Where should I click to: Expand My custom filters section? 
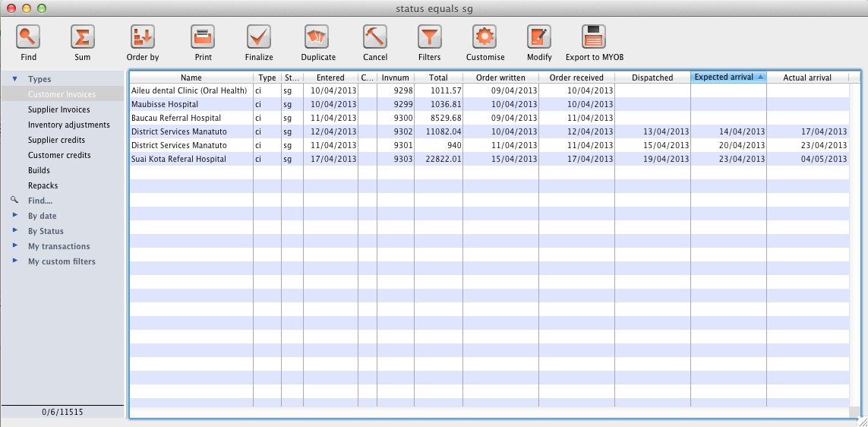14,261
